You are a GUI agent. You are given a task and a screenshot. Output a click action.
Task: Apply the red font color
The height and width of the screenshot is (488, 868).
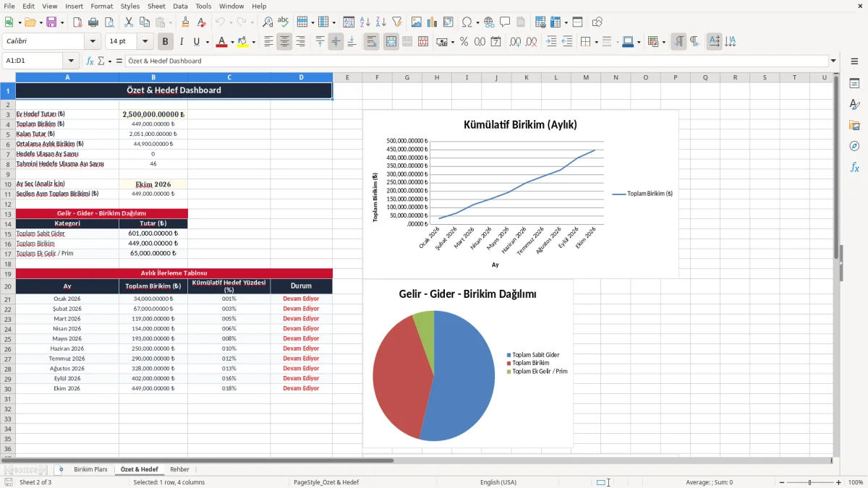[221, 42]
